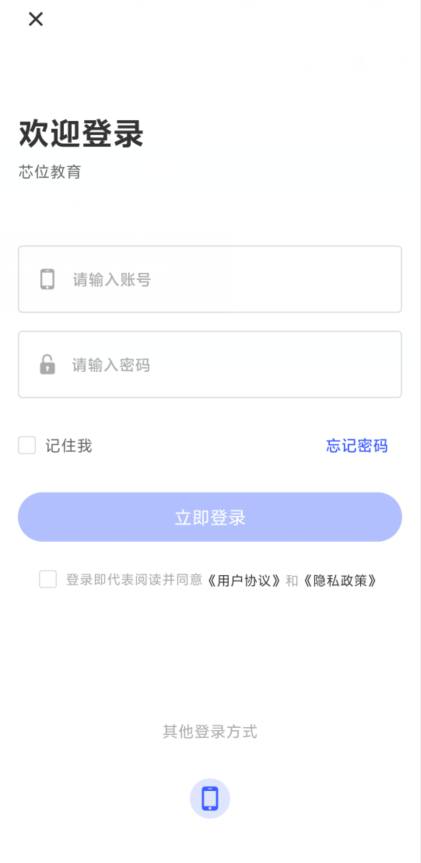
Task: Click the 请输入密码 placeholder text
Action: 111,365
